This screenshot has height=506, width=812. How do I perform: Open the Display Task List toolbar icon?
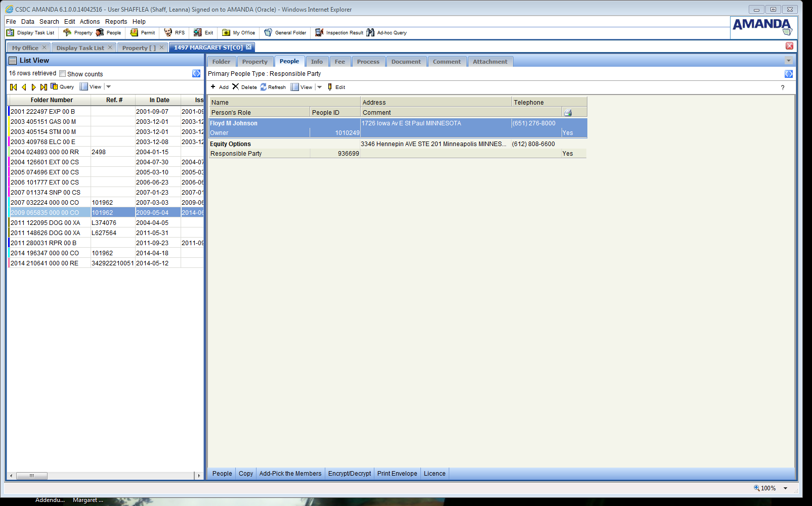(x=10, y=33)
